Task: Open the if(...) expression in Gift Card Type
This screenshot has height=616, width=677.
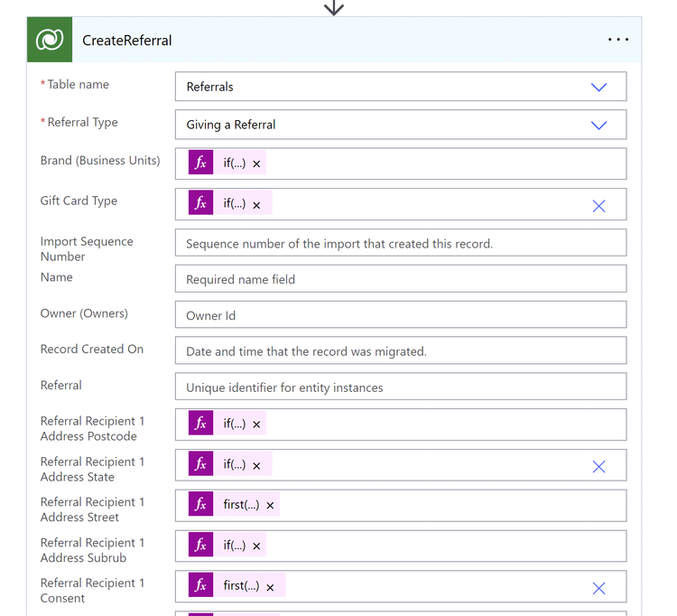Action: (234, 203)
